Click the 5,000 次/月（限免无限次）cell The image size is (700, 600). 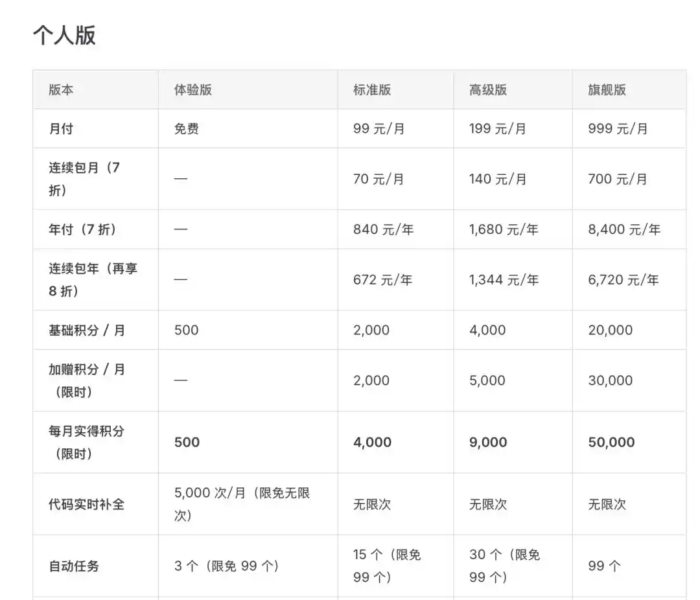[x=242, y=505]
